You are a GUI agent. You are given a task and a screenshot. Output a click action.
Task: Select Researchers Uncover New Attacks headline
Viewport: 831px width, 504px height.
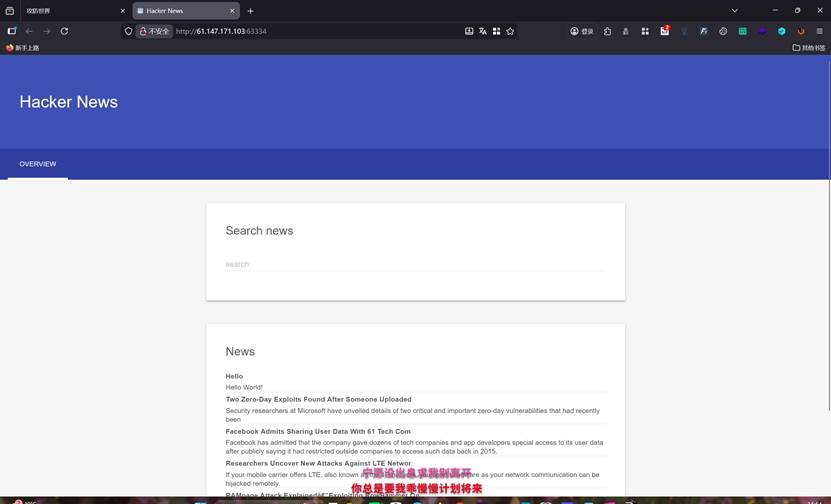[x=318, y=463]
